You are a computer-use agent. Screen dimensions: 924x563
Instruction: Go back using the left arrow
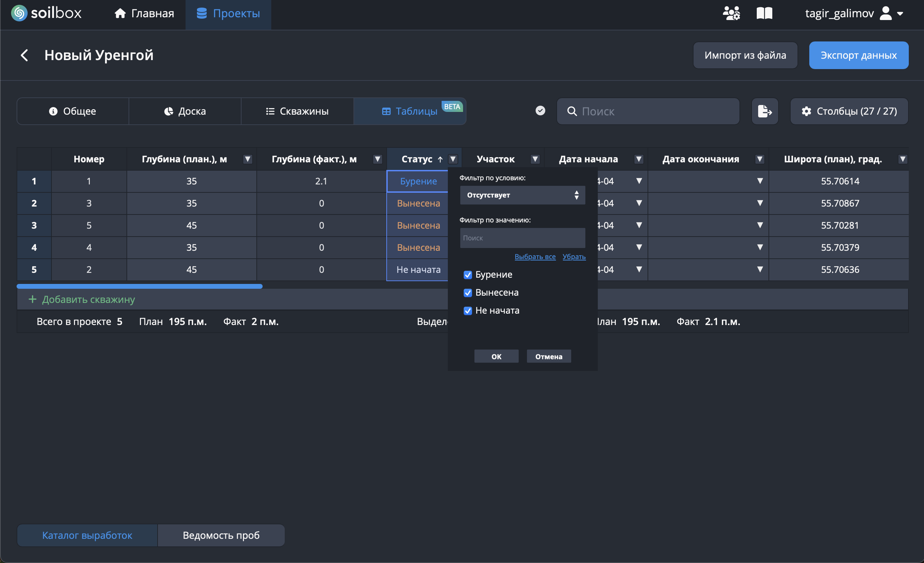click(25, 55)
